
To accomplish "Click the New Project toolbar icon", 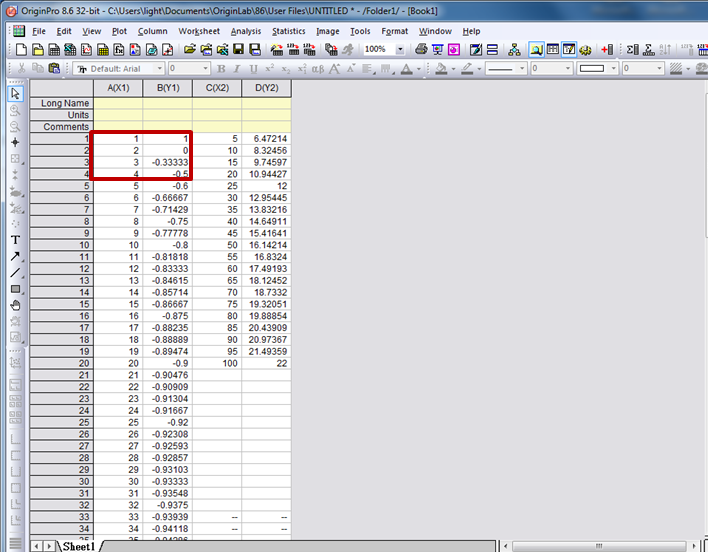I will point(21,49).
